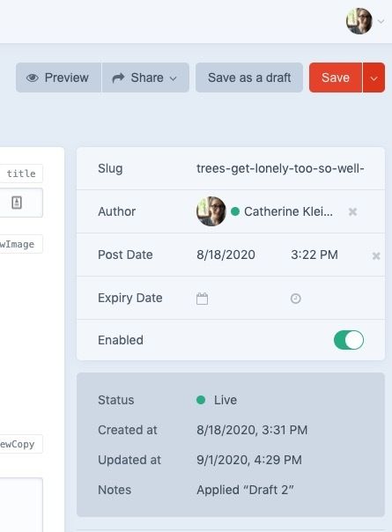Click the Live status text
Viewport: 392px width, 532px height.
[226, 400]
